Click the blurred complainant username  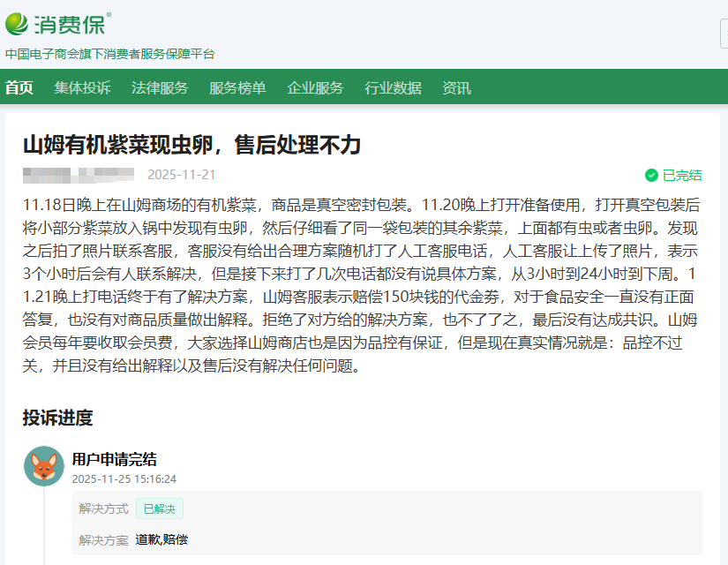pos(78,174)
